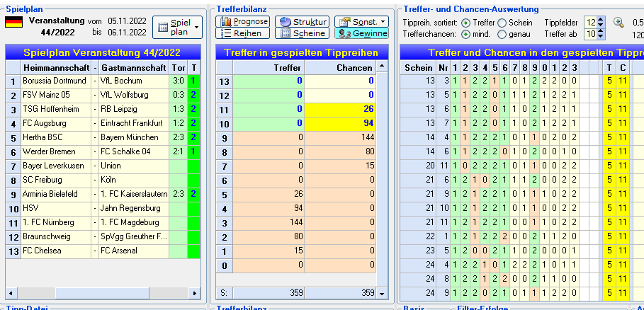Show the Scheine view
Viewport: 644px width, 310px height.
click(x=302, y=33)
